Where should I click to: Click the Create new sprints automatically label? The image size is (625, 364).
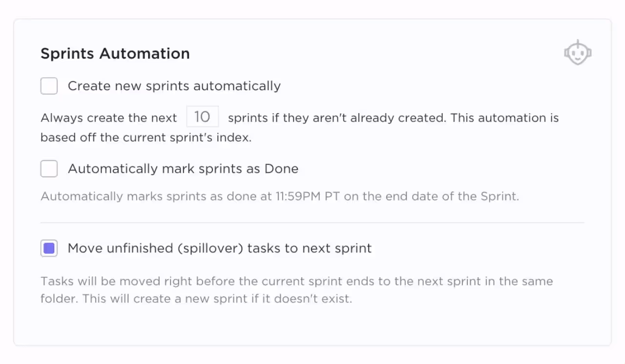click(174, 85)
